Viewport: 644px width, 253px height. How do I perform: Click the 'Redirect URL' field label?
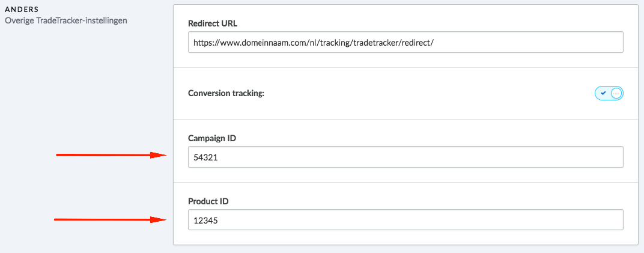(x=213, y=23)
